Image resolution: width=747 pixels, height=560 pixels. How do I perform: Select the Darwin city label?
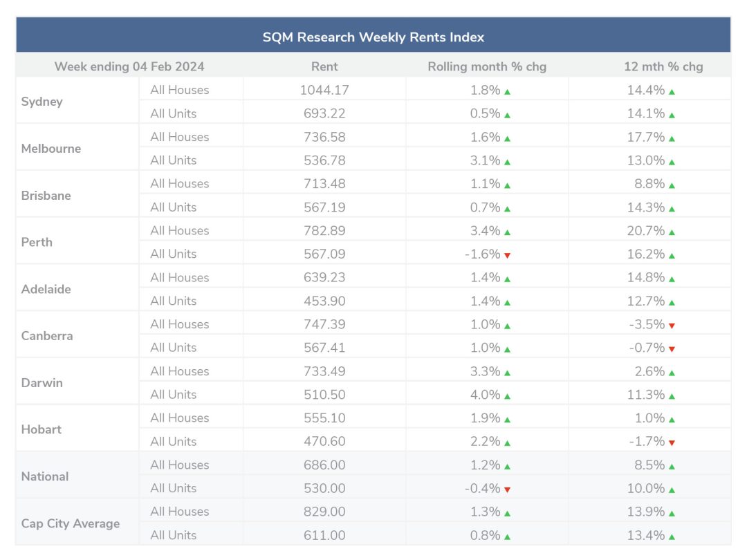(x=42, y=383)
